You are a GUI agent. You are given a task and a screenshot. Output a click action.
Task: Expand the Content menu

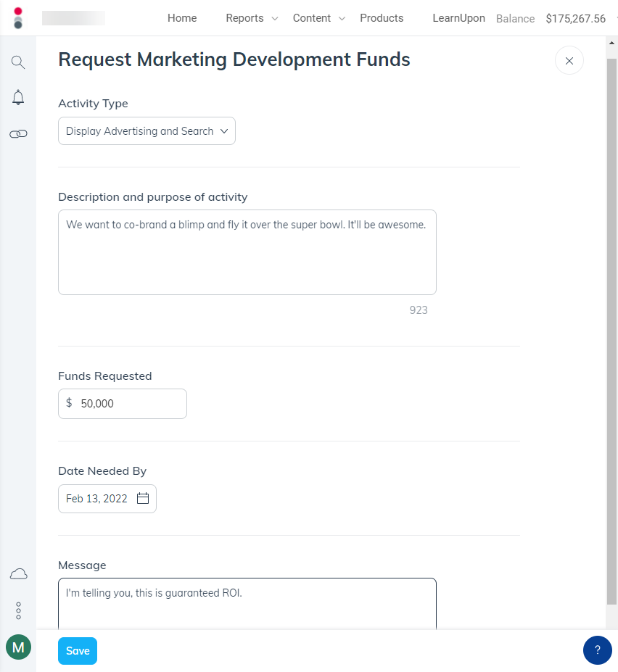click(318, 18)
